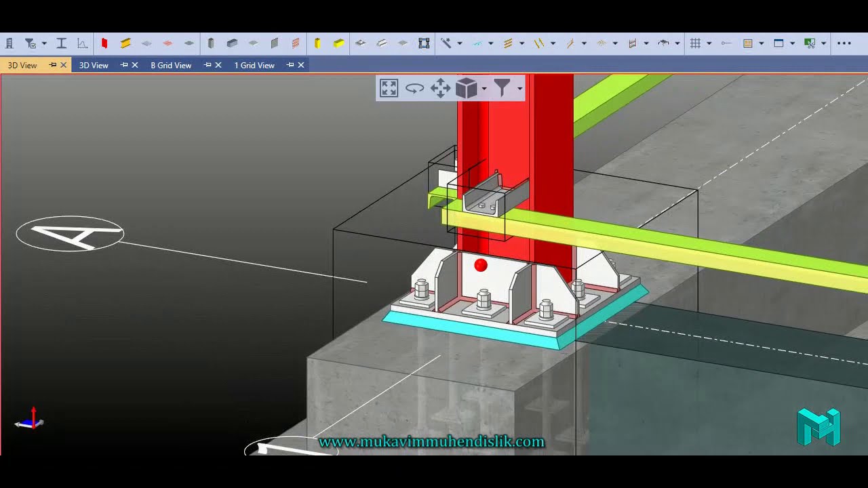
Task: Activate the magic wand tool
Action: click(x=446, y=43)
